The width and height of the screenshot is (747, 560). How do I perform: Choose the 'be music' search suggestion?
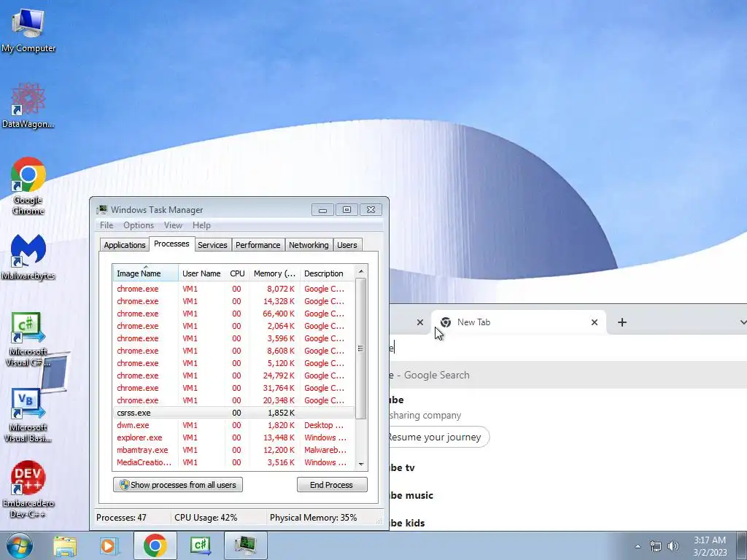[x=568, y=495]
